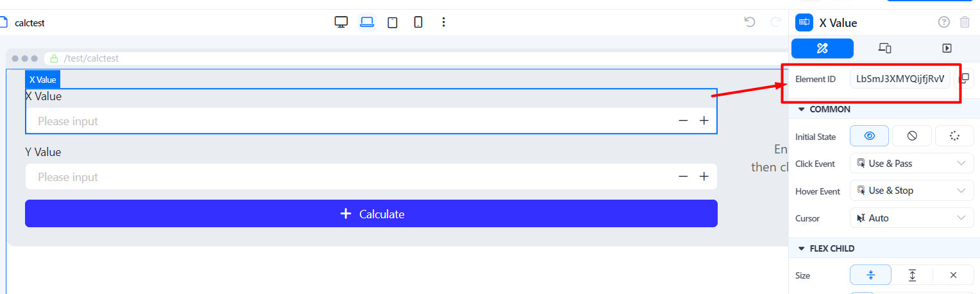The width and height of the screenshot is (980, 294).
Task: Increment the X Value with plus
Action: [704, 121]
